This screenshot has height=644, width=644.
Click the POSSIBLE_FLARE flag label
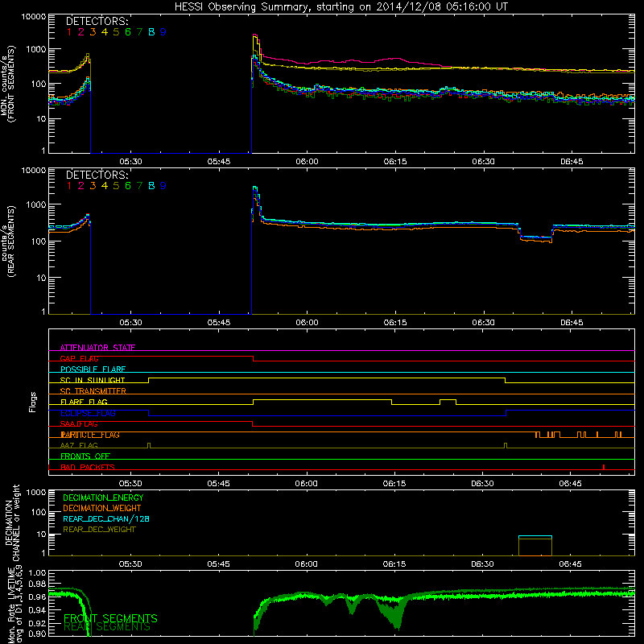click(93, 369)
